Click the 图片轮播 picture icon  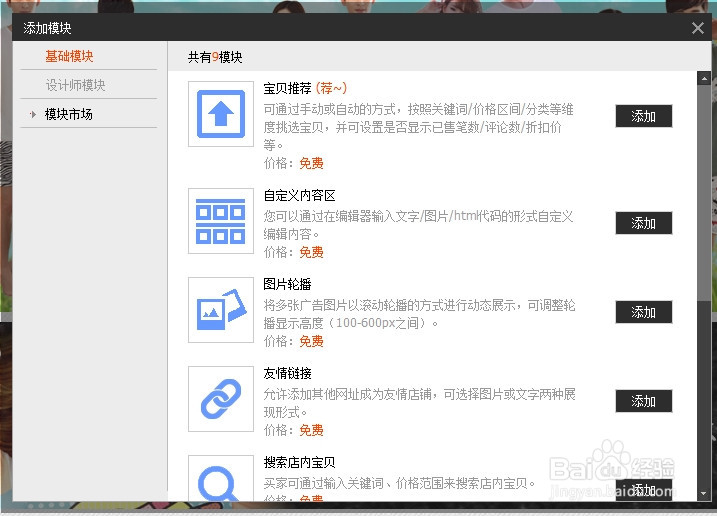221,310
